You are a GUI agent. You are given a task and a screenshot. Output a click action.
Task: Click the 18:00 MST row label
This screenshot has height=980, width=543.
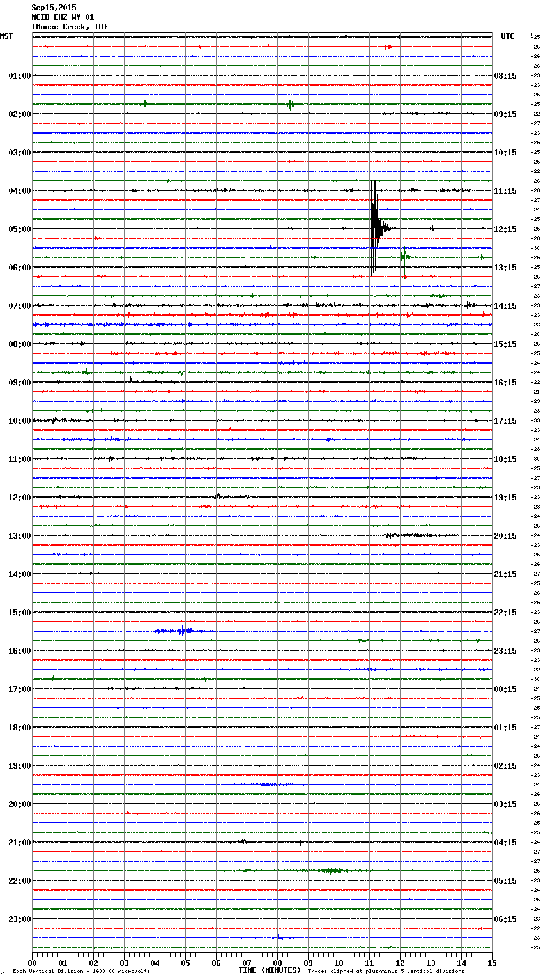coord(19,728)
